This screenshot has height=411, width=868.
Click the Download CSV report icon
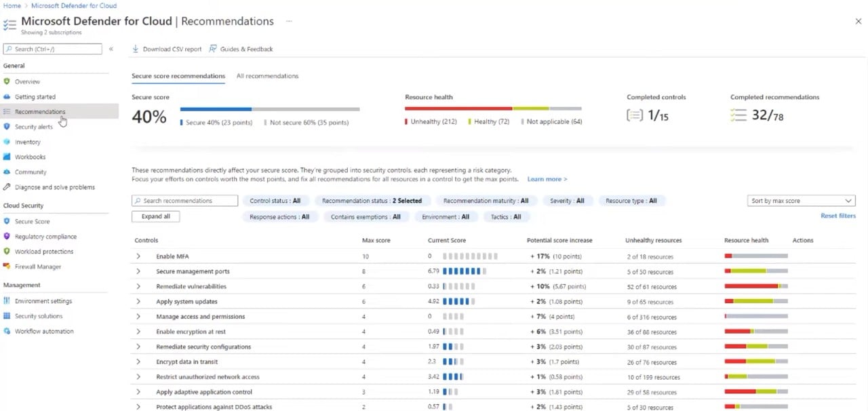click(136, 49)
